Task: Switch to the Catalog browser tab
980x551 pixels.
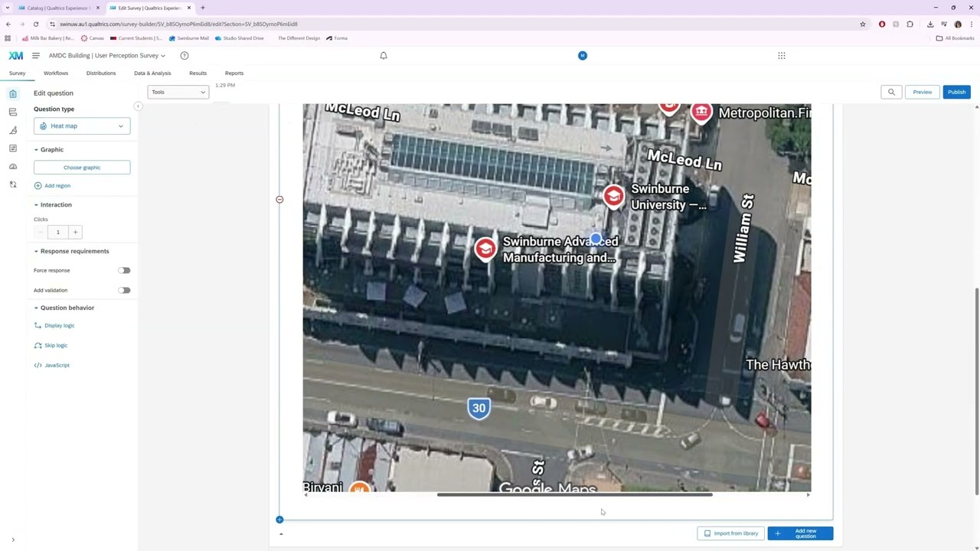Action: click(57, 8)
